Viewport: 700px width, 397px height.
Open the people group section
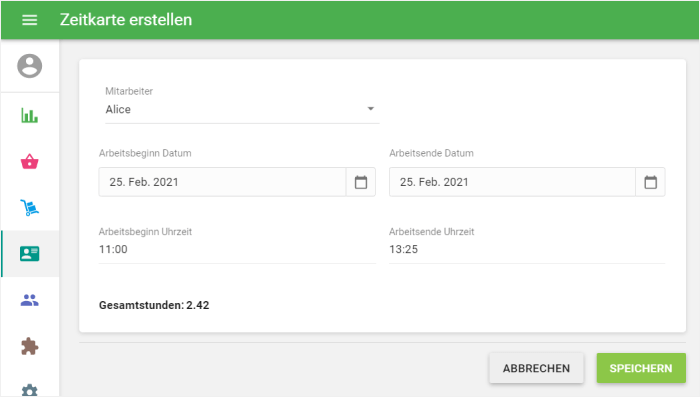click(29, 300)
